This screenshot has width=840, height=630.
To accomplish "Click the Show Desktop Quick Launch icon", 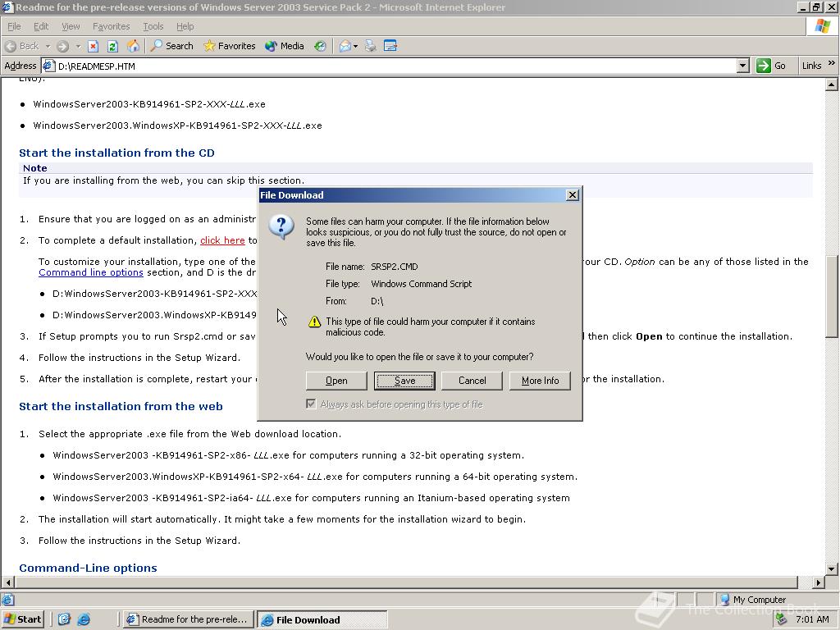I will coord(64,619).
